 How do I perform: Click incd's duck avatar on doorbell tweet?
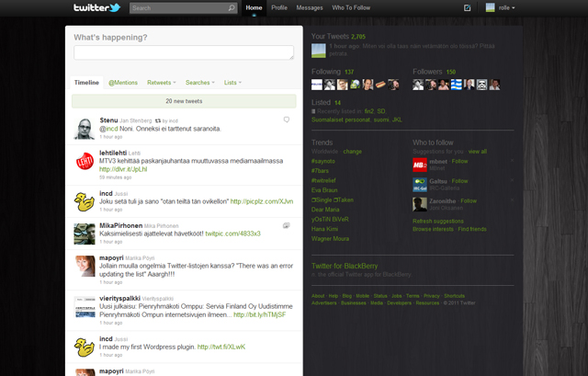(85, 202)
